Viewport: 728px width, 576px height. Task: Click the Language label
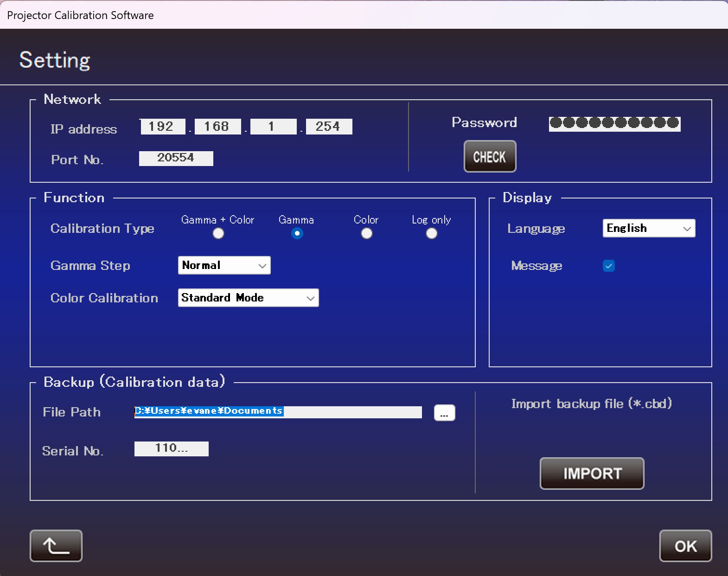(536, 229)
